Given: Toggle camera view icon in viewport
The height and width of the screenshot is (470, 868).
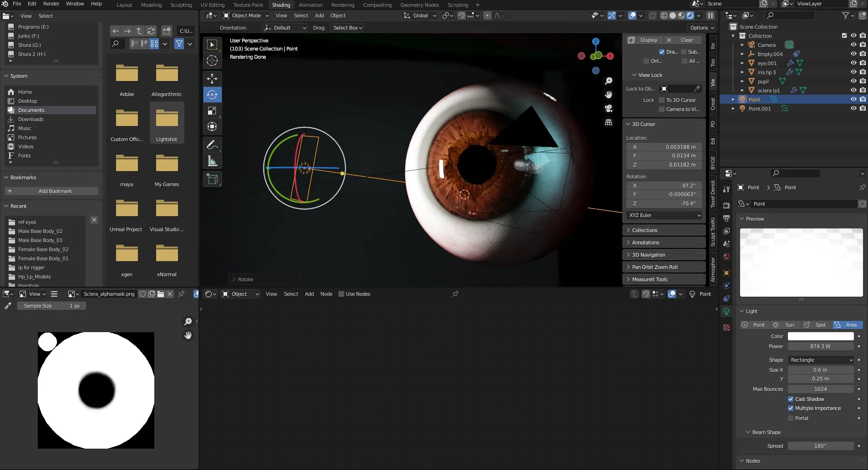Looking at the screenshot, I should coord(609,108).
